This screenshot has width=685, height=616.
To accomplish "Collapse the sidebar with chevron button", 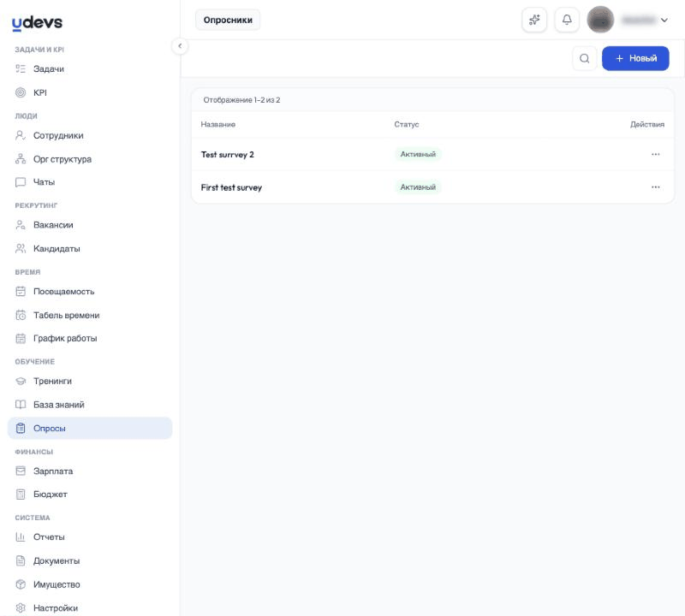I will tap(180, 46).
